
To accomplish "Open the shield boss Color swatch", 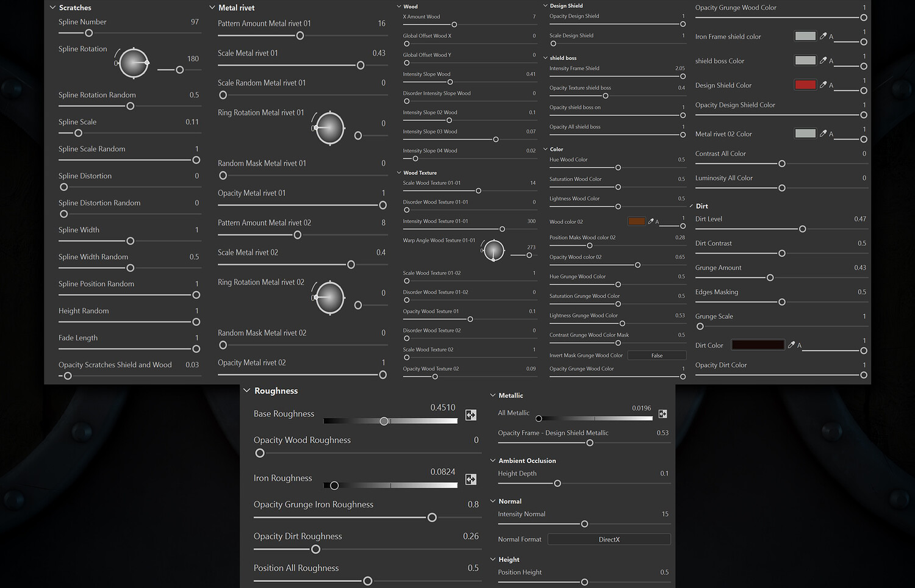I will (x=805, y=60).
